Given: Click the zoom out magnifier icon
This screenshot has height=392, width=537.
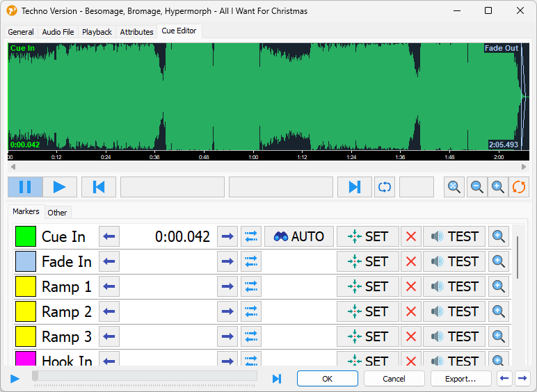Looking at the screenshot, I should click(x=477, y=187).
